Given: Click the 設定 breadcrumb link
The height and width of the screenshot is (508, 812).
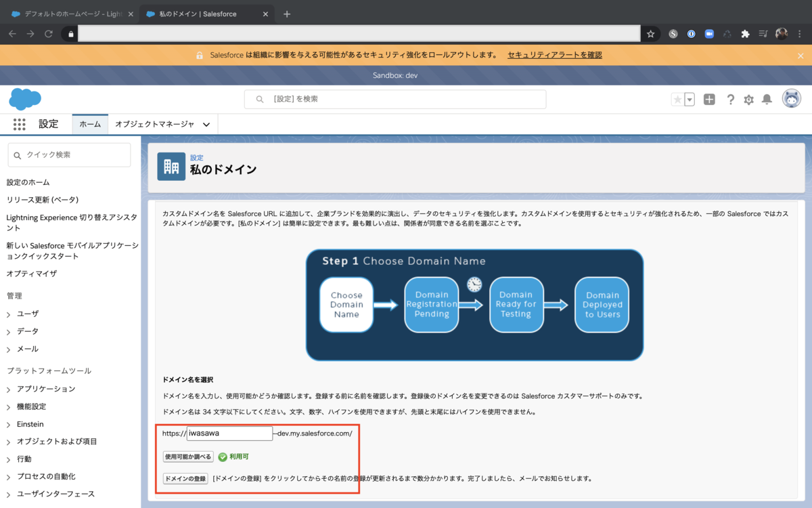Looking at the screenshot, I should pyautogui.click(x=196, y=158).
